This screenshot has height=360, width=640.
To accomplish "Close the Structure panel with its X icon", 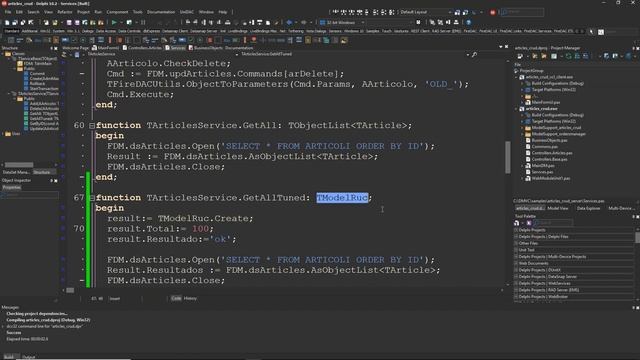I will click(56, 48).
